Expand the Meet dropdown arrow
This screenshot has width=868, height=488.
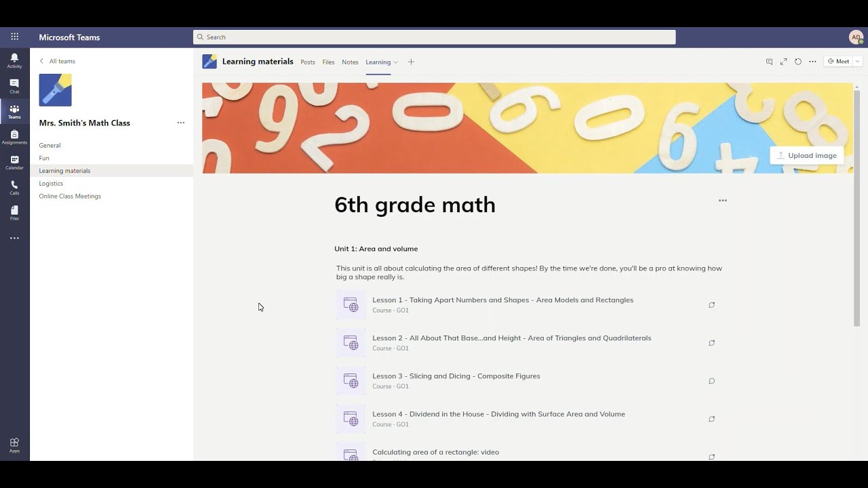click(x=857, y=62)
